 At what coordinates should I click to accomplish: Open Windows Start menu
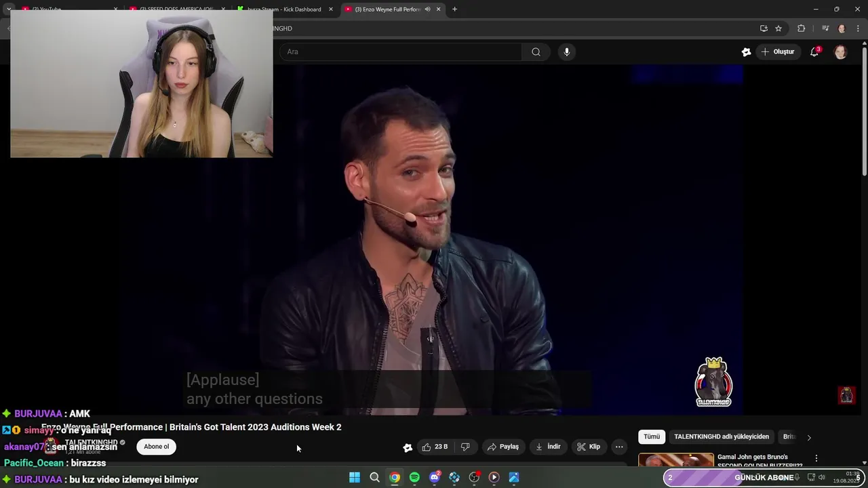click(355, 477)
